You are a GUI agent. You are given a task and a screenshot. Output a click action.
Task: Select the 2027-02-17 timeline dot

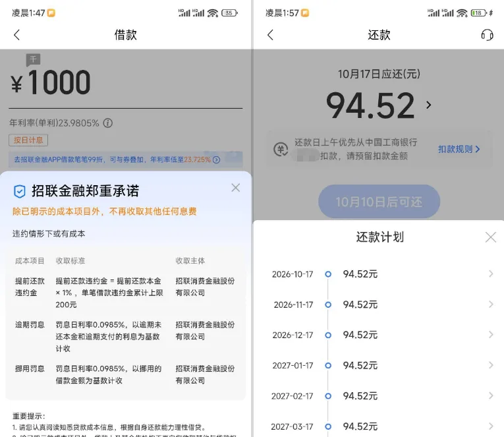pyautogui.click(x=328, y=396)
